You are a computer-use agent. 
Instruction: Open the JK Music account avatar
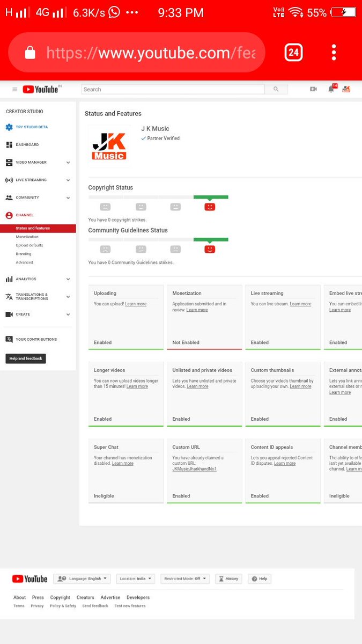click(346, 89)
